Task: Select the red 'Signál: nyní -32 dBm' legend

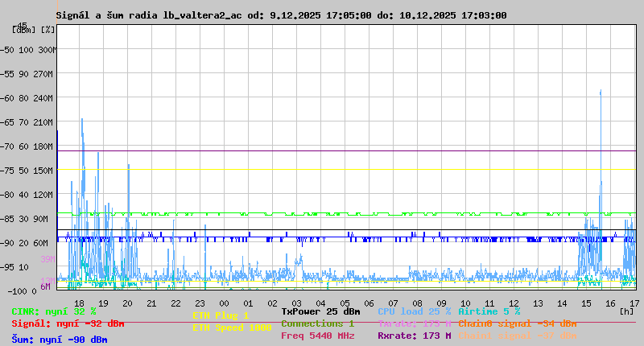Action: (x=68, y=323)
